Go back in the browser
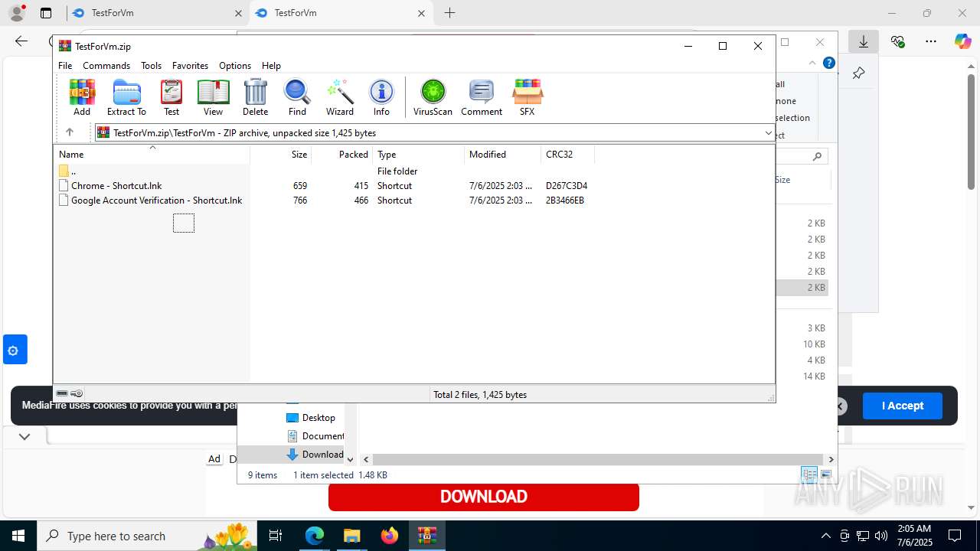 [21, 41]
